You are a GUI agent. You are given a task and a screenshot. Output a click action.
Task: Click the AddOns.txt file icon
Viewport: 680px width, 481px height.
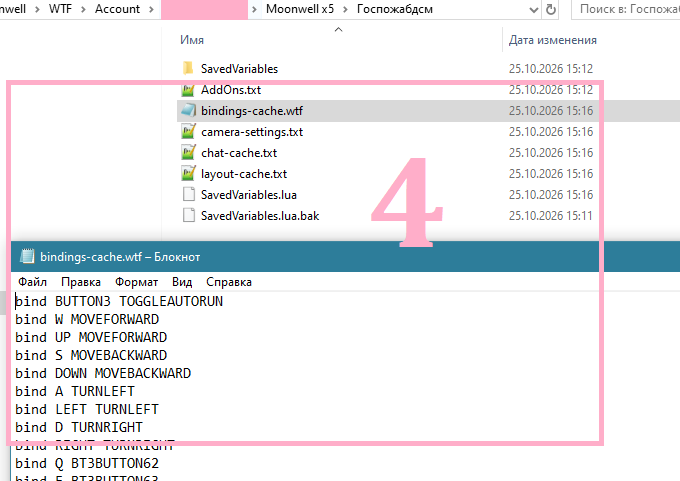point(188,90)
